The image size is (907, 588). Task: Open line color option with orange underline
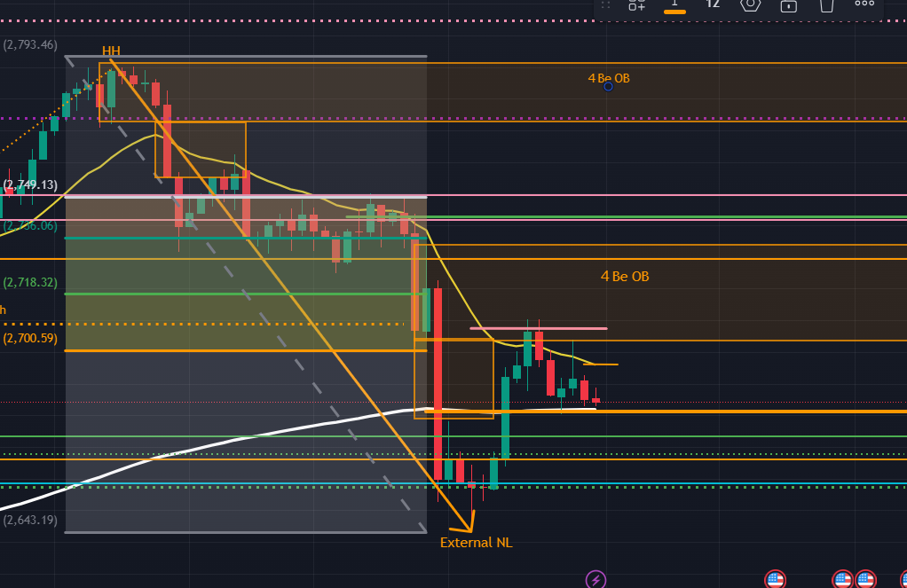pos(674,4)
